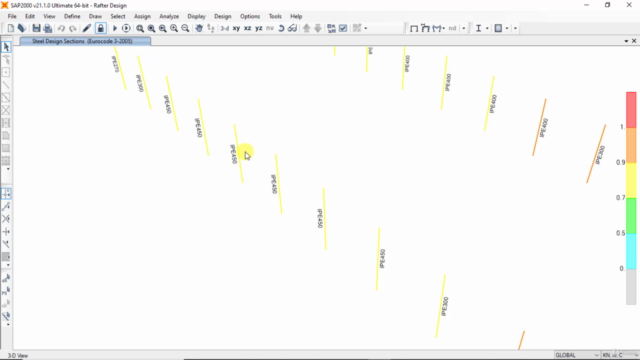Viewport: 640px width, 360px height.
Task: Click the New Model icon
Action: coord(11,28)
